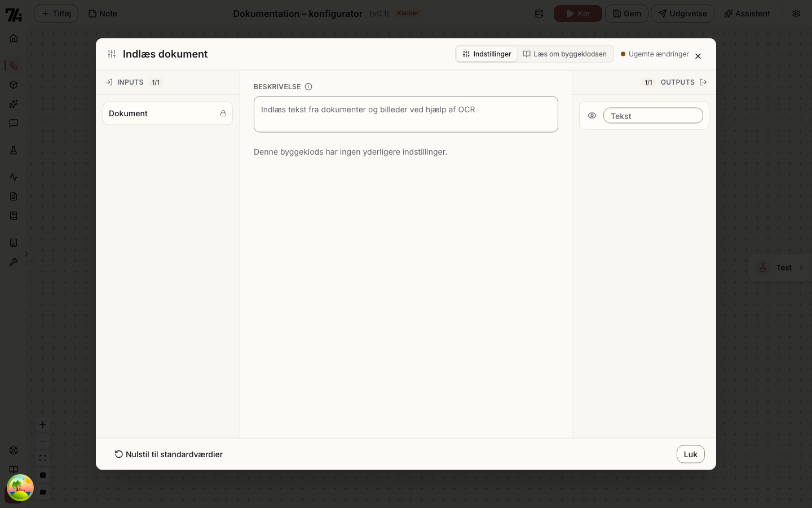Open the open-book docs icon in sidebar

coord(14,470)
